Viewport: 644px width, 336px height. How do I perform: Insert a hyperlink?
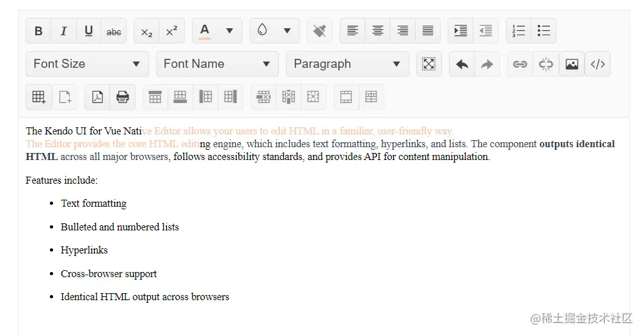pyautogui.click(x=520, y=64)
